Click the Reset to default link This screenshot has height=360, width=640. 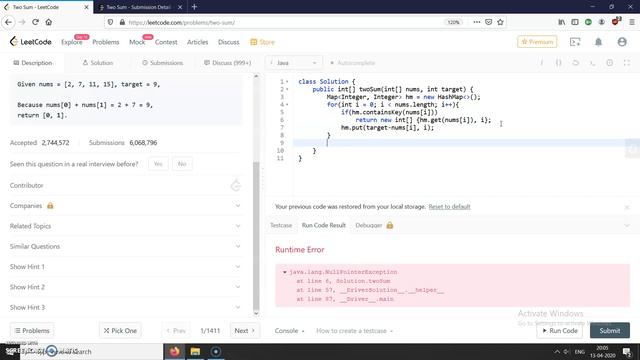449,207
